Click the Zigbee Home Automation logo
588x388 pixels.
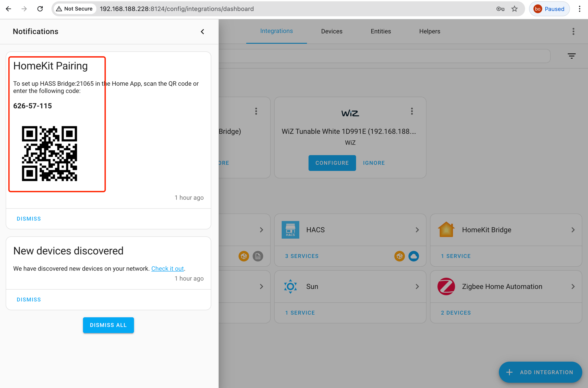tap(446, 286)
